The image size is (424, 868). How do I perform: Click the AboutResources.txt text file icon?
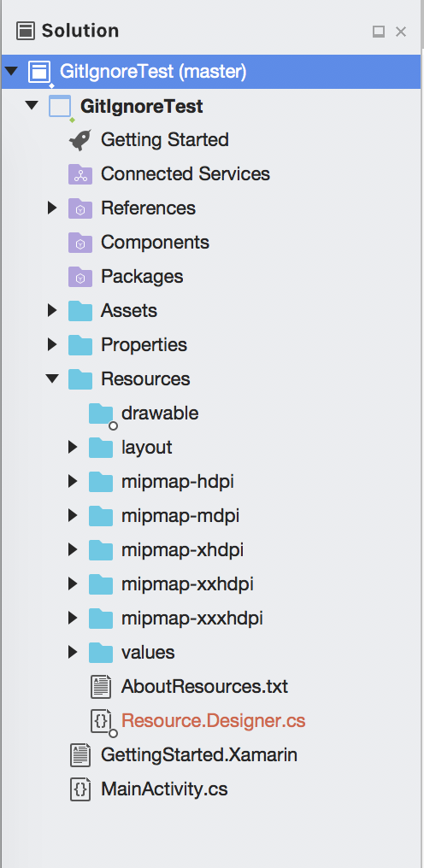coord(101,687)
